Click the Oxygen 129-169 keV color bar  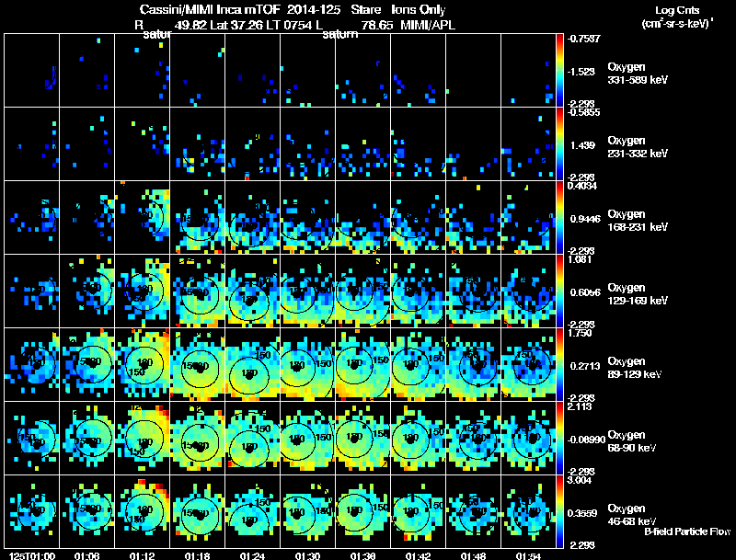click(559, 291)
